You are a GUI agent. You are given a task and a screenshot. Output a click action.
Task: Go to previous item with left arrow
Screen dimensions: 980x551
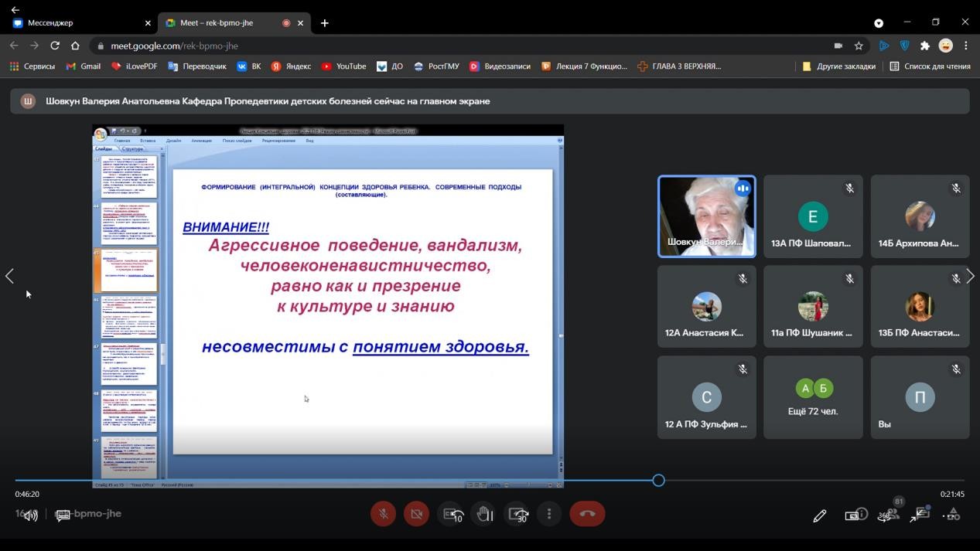click(x=9, y=276)
